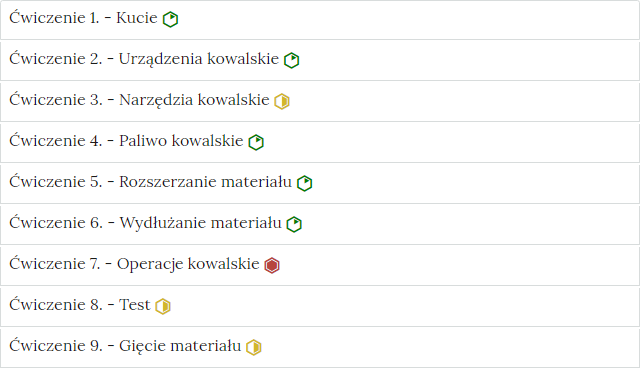Click yellow half-filled icon beside Narzędzia kowalskie
This screenshot has width=640, height=368.
(x=282, y=101)
